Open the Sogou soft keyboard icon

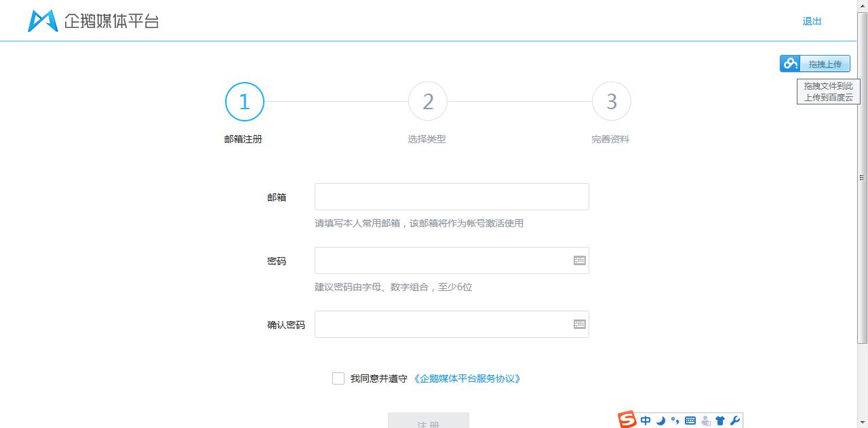[x=690, y=420]
